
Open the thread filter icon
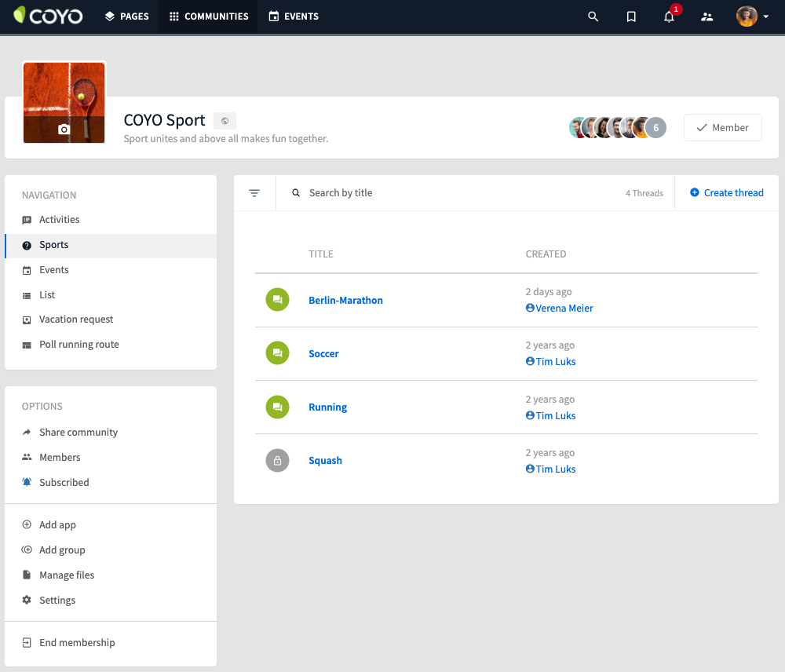click(x=254, y=193)
